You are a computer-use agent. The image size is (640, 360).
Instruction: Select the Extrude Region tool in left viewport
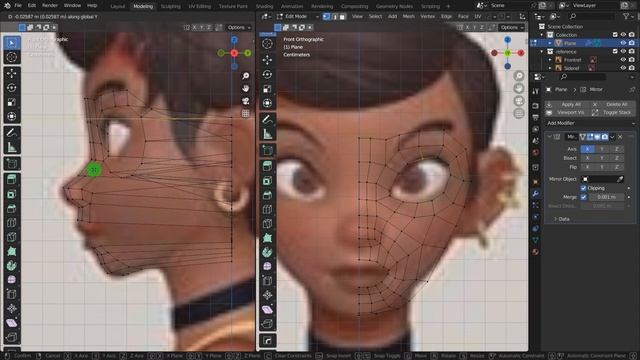12,179
